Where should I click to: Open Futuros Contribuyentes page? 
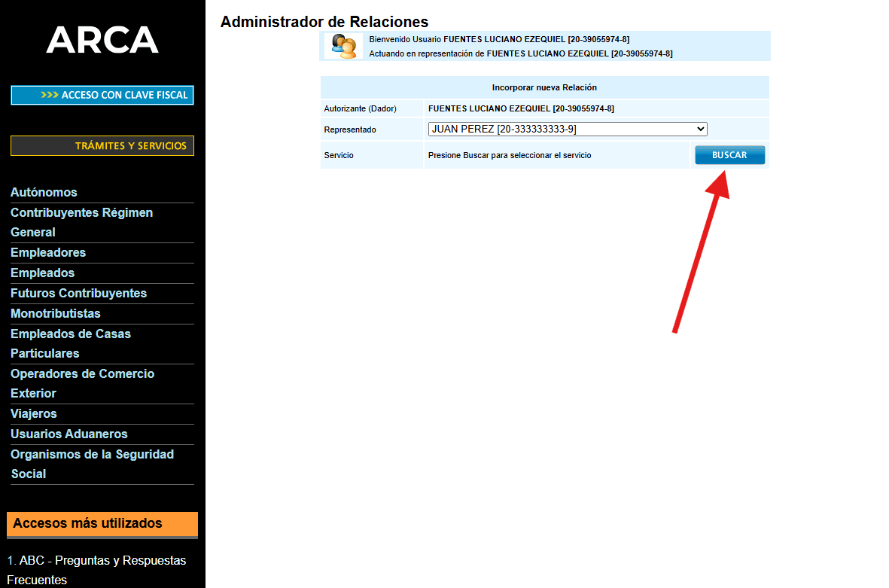pos(78,294)
